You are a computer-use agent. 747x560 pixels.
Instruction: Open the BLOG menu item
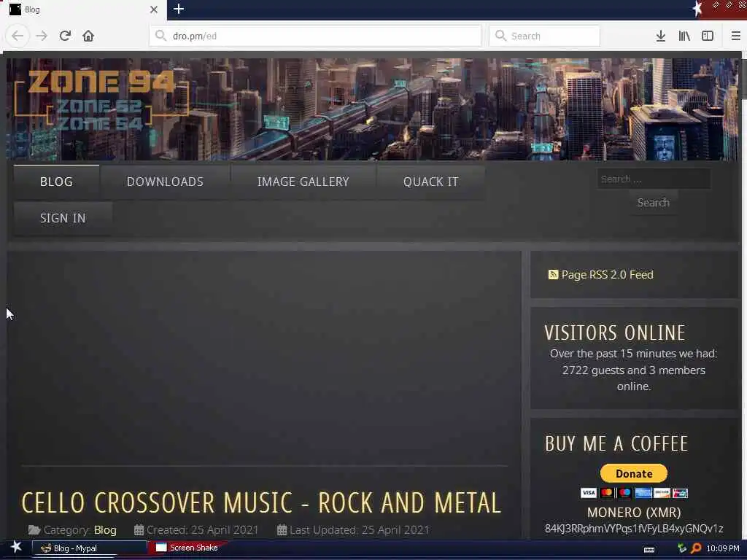pos(56,182)
